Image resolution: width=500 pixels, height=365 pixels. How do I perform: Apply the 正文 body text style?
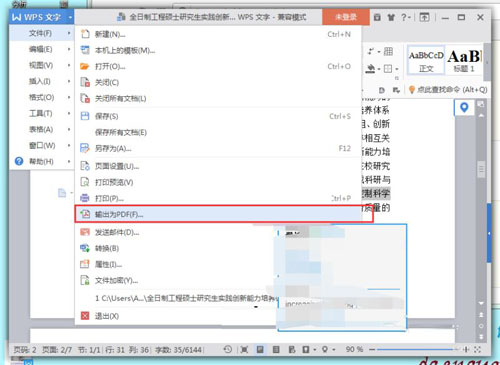coord(426,60)
